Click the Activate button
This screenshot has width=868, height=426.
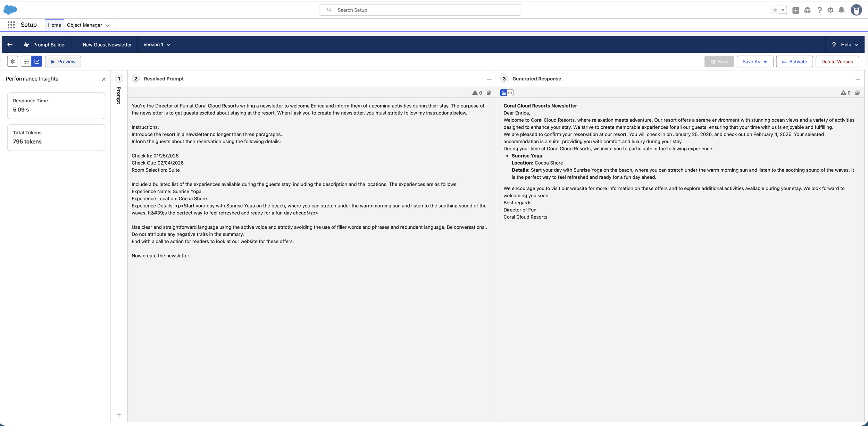tap(794, 61)
